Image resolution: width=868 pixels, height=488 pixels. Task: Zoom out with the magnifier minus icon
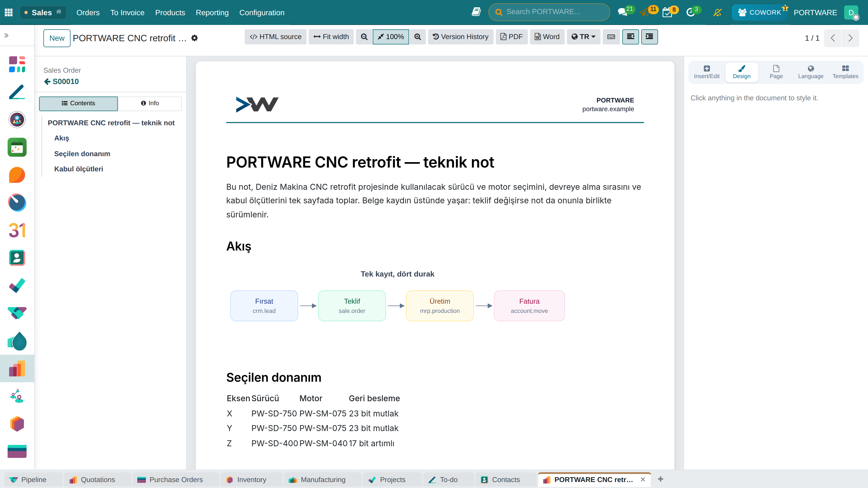click(364, 37)
